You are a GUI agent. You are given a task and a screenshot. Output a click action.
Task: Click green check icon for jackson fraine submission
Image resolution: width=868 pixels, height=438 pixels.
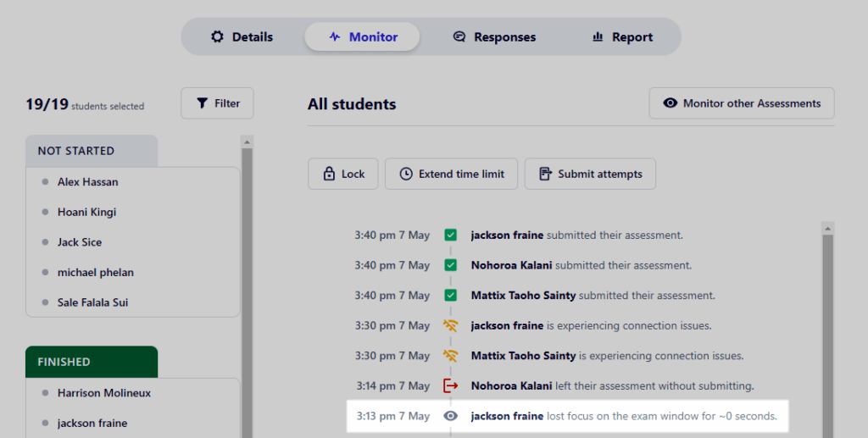coord(451,235)
